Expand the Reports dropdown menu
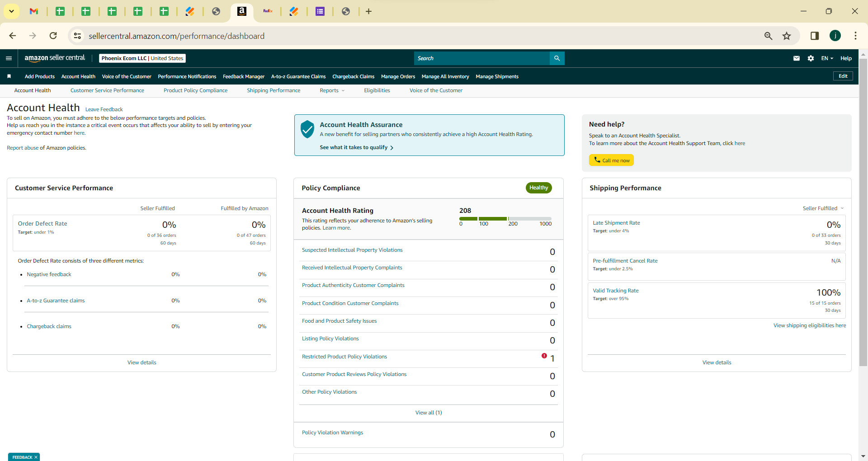 point(332,90)
